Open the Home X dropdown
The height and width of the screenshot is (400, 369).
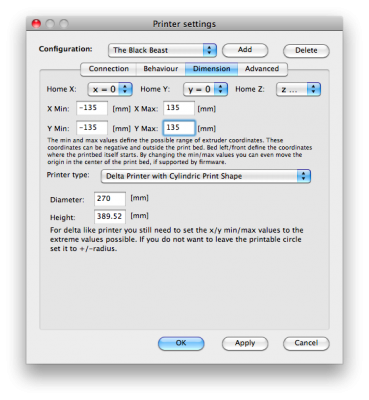[110, 89]
